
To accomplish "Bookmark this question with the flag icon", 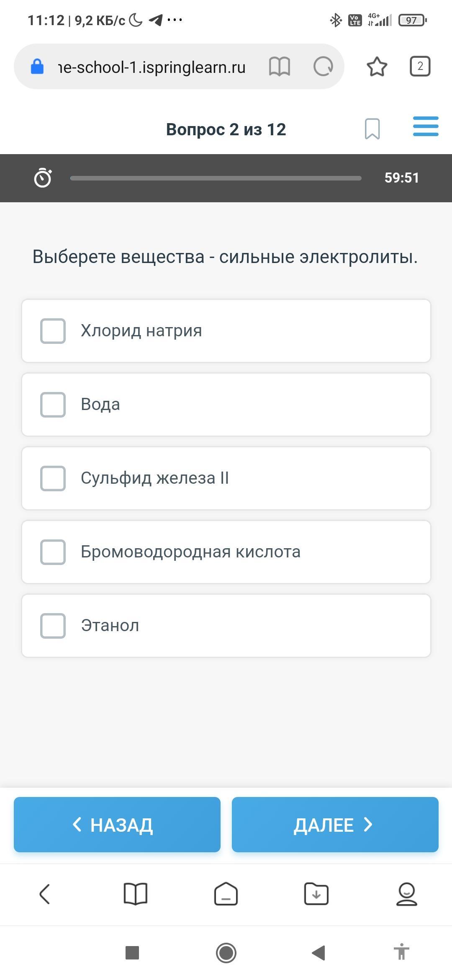I will (372, 129).
